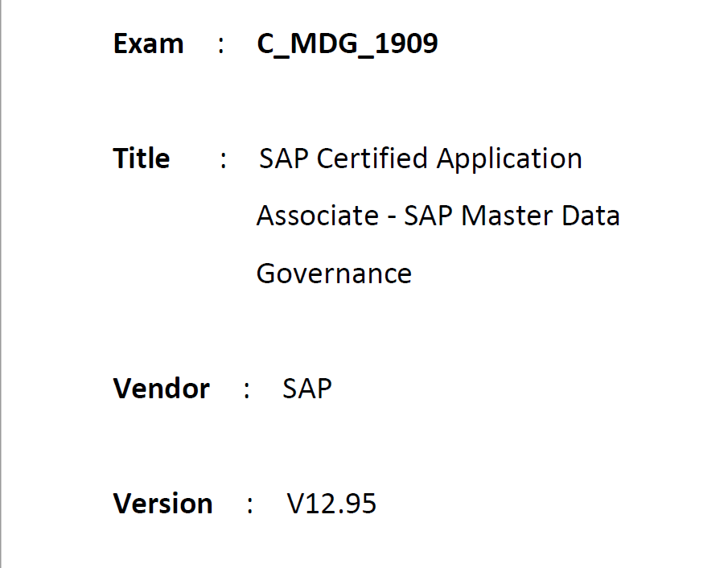The width and height of the screenshot is (728, 568).
Task: Click the bold 'Vendor' label
Action: click(x=161, y=389)
